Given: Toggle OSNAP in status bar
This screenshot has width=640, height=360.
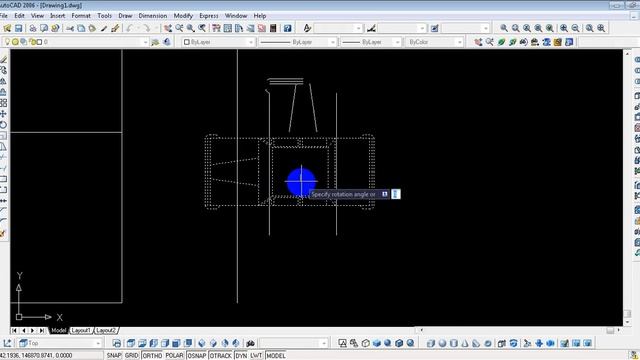Looking at the screenshot, I should click(197, 356).
